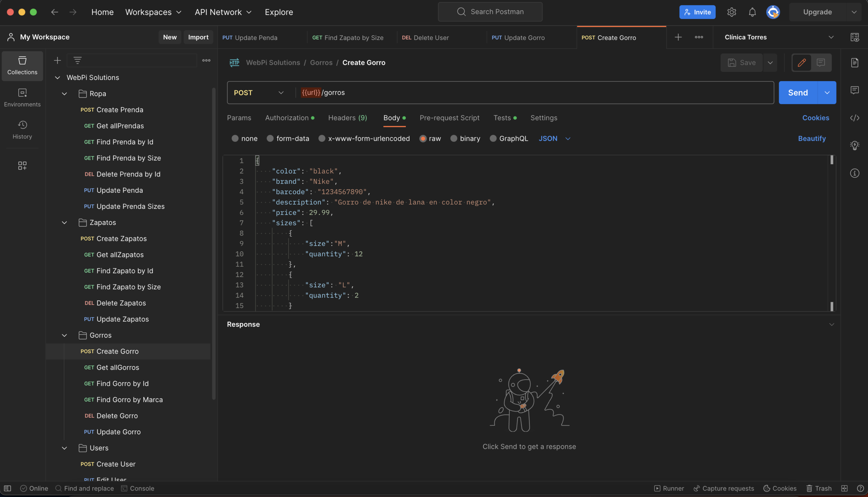Switch to the Headers tab
The height and width of the screenshot is (497, 868).
pos(348,118)
